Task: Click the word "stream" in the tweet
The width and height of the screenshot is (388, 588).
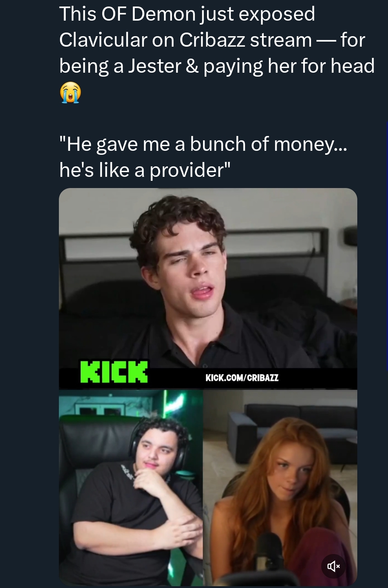Action: pyautogui.click(x=281, y=40)
